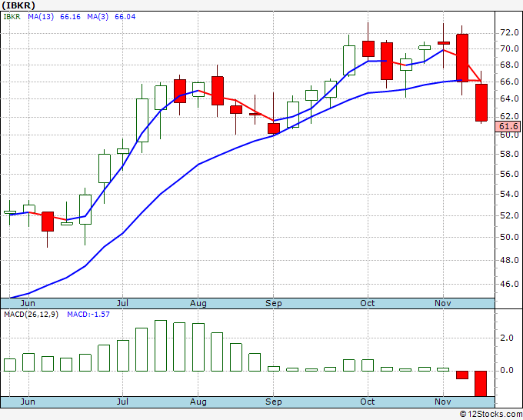Click the 66.0 price axis label
This screenshot has height=420, width=523.
(x=509, y=82)
